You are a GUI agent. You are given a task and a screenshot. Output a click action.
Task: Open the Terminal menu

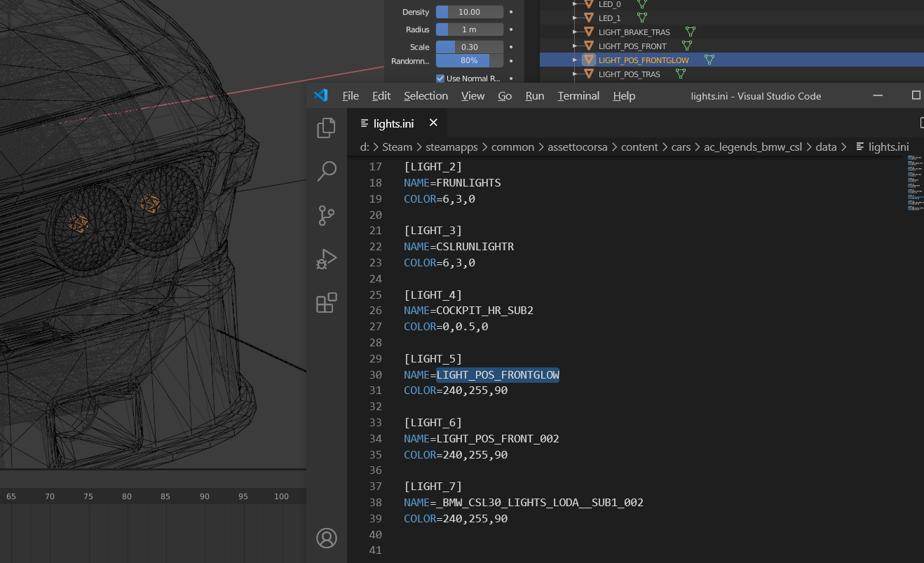tap(578, 96)
